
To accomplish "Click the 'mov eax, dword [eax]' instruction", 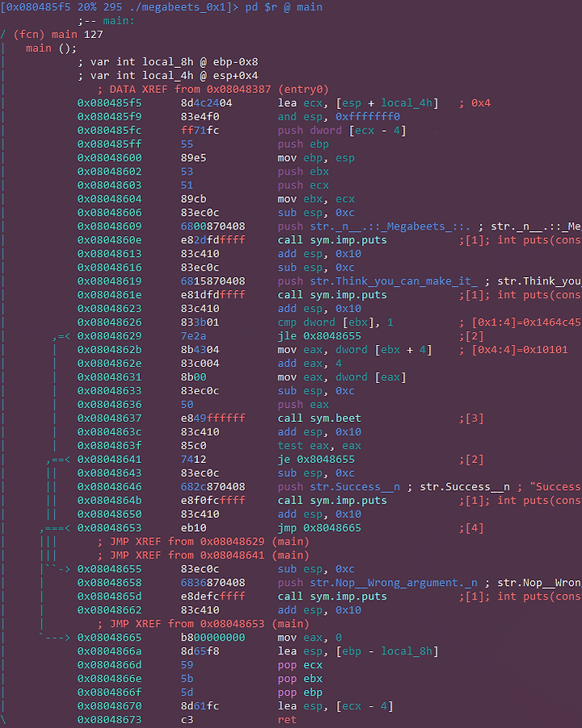I will tap(342, 377).
